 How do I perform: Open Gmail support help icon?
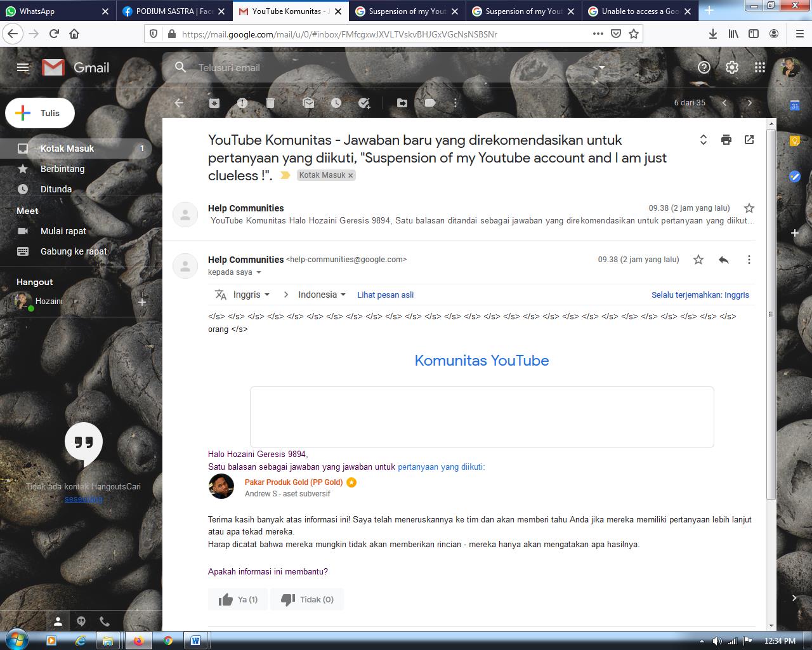tap(704, 67)
